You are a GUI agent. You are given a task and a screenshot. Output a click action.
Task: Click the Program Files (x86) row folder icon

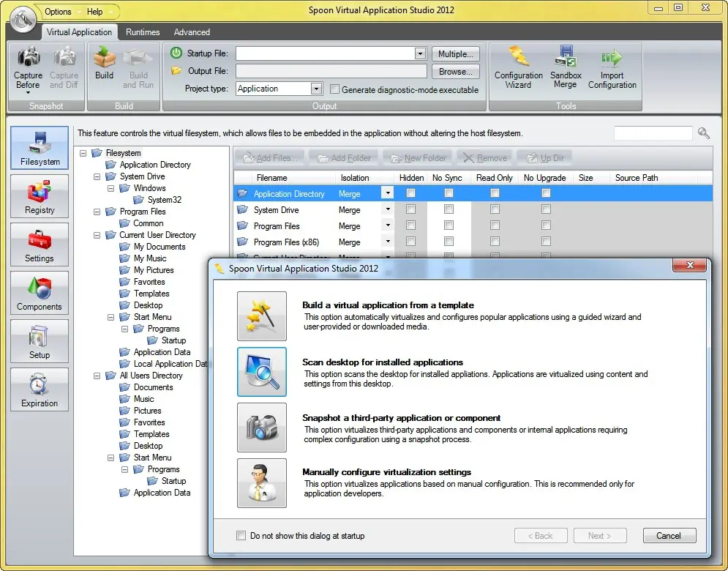coord(242,242)
